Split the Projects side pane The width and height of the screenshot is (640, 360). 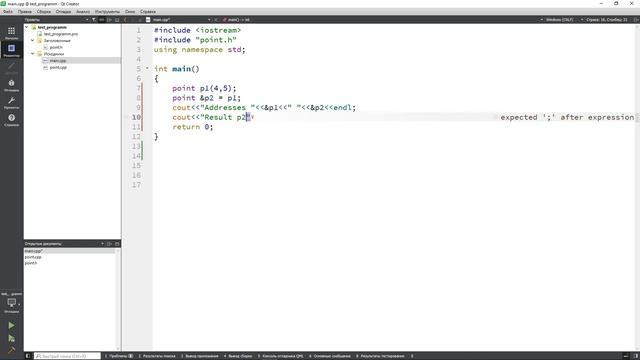[109, 20]
